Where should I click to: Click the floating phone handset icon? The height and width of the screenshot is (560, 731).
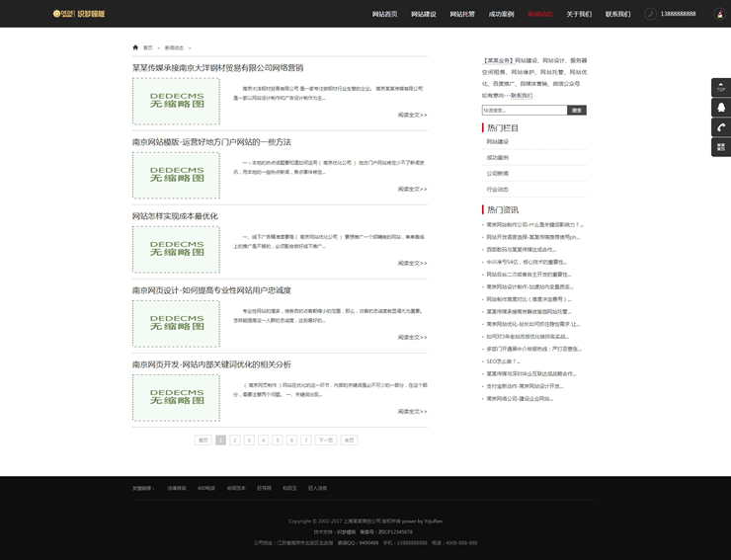pos(720,127)
